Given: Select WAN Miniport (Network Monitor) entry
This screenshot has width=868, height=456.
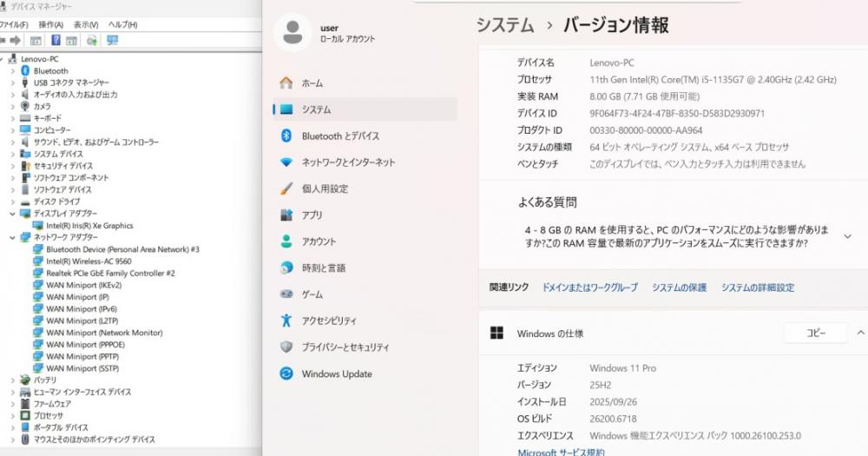Looking at the screenshot, I should coord(104,333).
